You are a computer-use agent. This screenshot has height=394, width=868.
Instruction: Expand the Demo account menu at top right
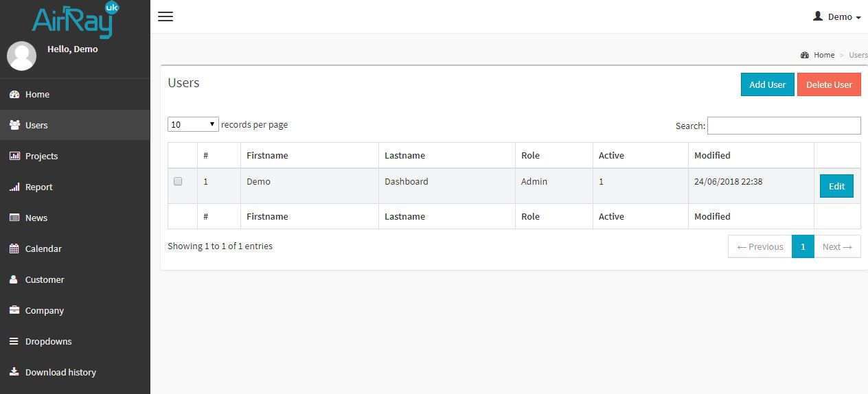(836, 16)
